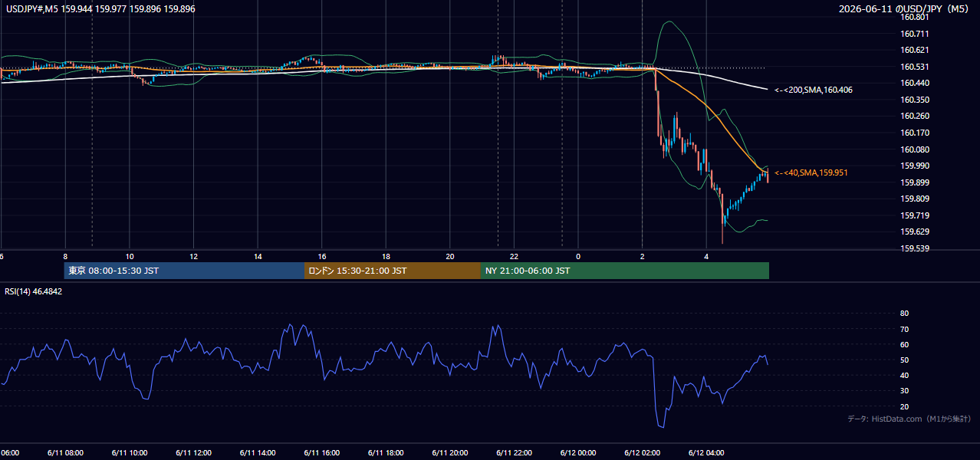This screenshot has width=980, height=460.
Task: Click price axis value 159.899
Action: [915, 183]
